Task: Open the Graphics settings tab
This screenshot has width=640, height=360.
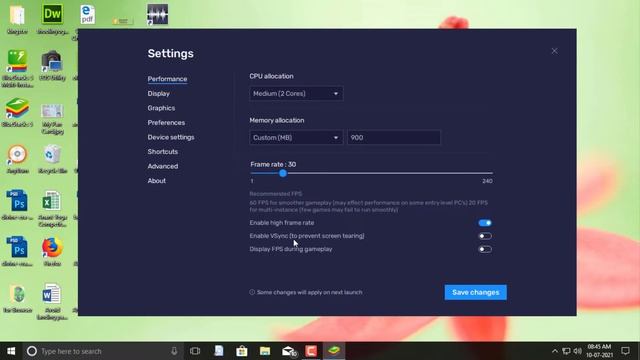Action: 161,108
